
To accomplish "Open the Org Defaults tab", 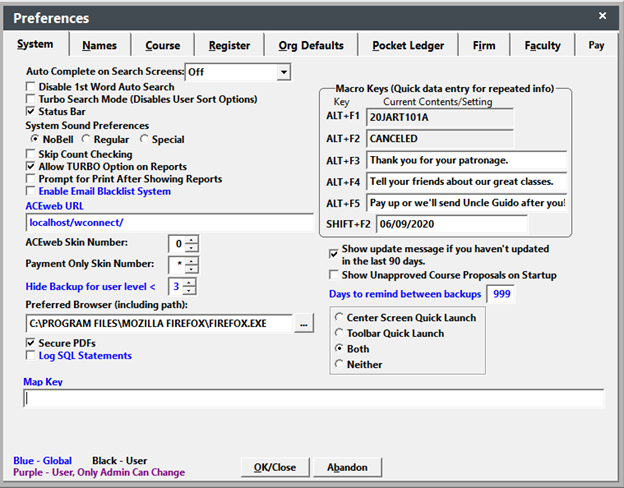I will click(x=310, y=45).
